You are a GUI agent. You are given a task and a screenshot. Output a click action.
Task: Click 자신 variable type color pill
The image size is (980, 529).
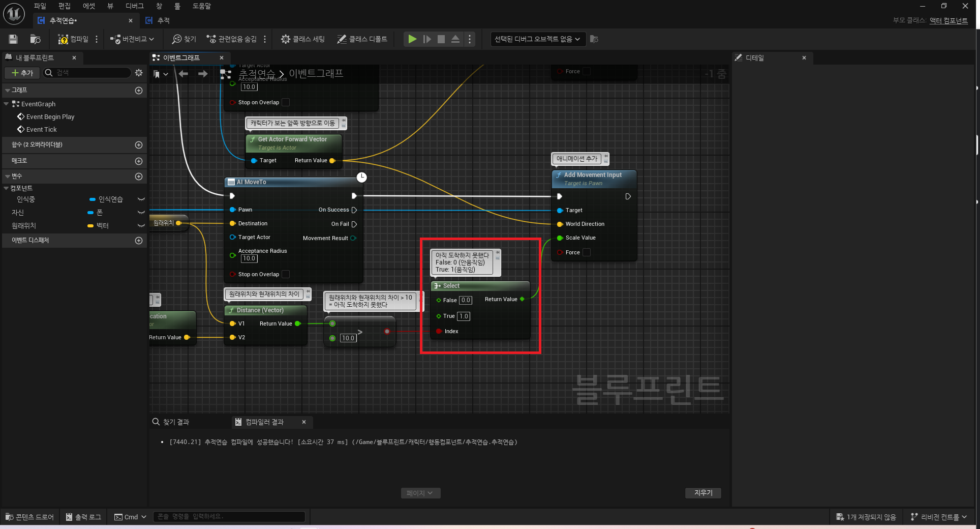pyautogui.click(x=90, y=213)
